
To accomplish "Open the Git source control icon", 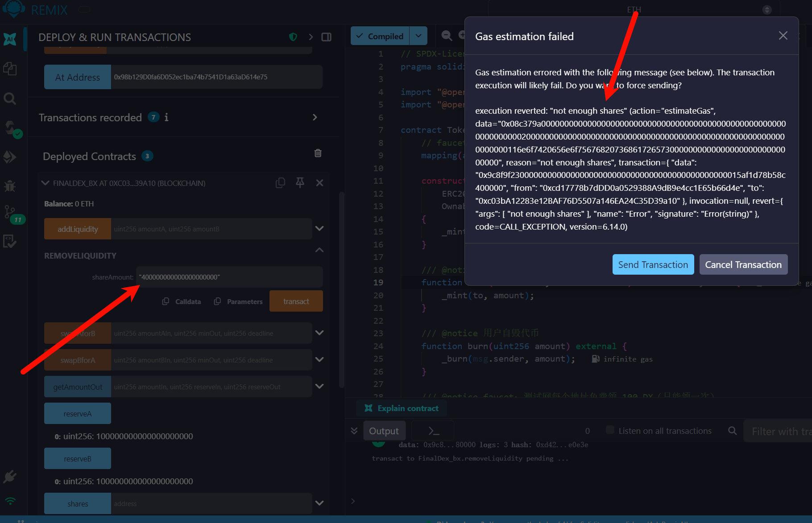I will tap(10, 212).
